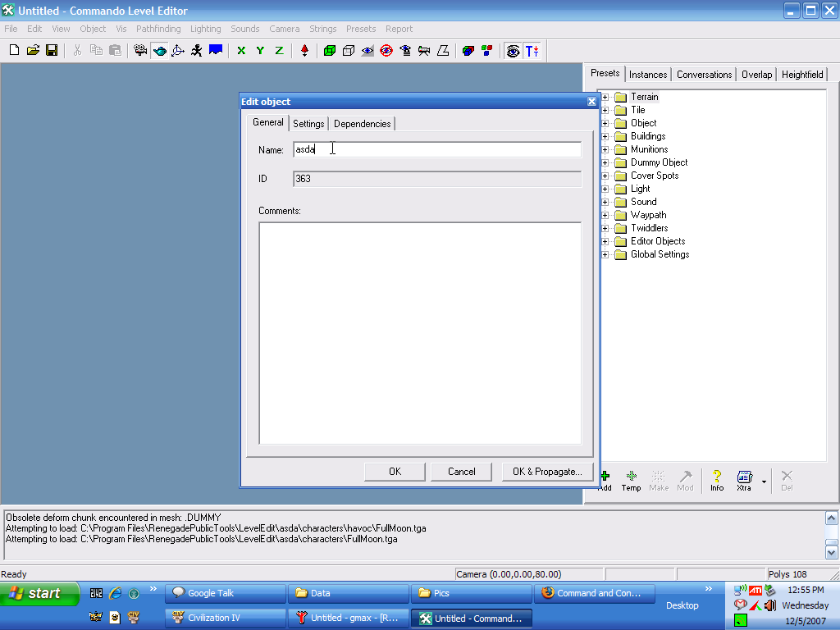Toggle Z axis restriction

click(279, 51)
